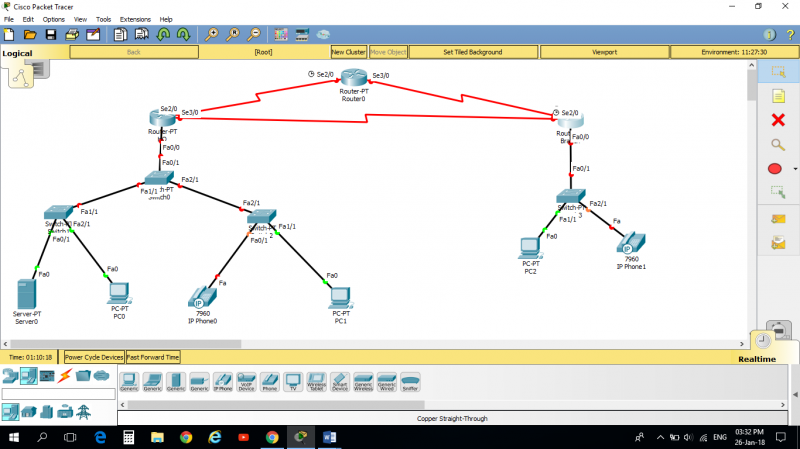800x449 pixels.
Task: Select the red ellipse drawing tool
Action: (774, 169)
